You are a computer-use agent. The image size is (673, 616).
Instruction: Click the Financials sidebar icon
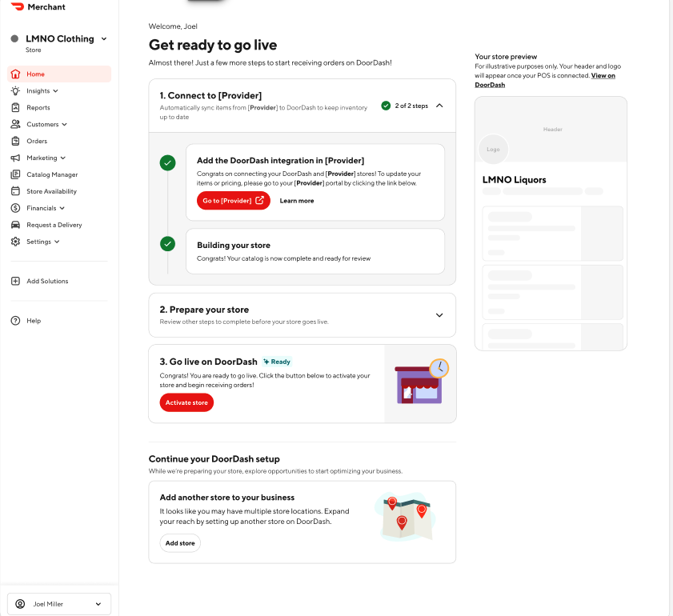(14, 207)
